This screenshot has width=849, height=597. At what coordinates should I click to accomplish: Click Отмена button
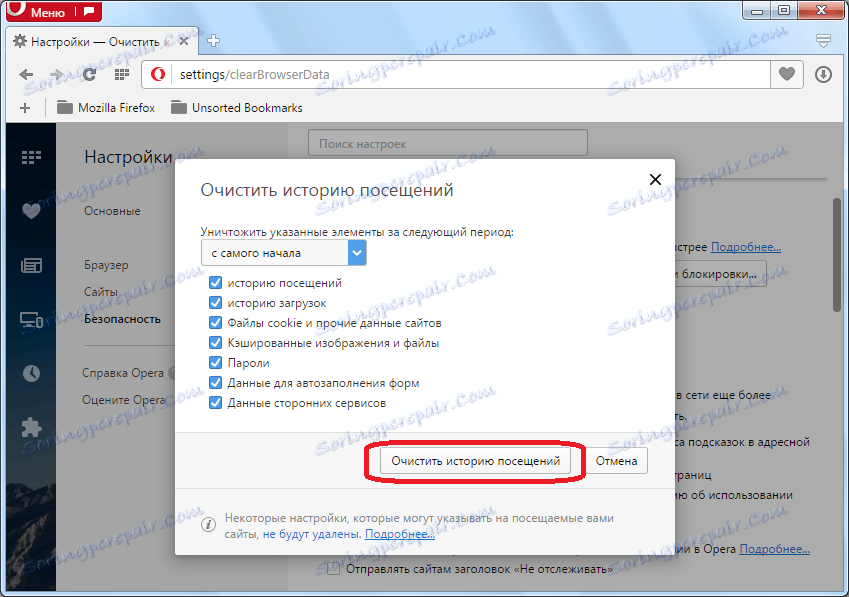[616, 461]
